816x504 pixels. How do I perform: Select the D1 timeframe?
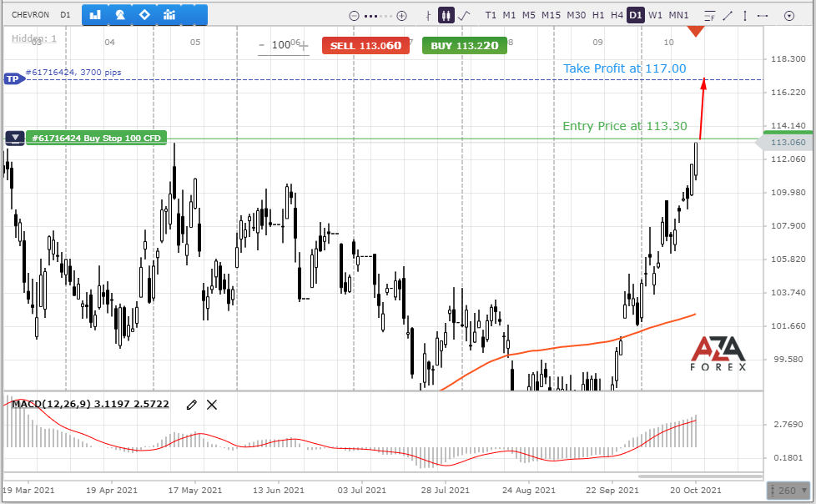[x=636, y=15]
